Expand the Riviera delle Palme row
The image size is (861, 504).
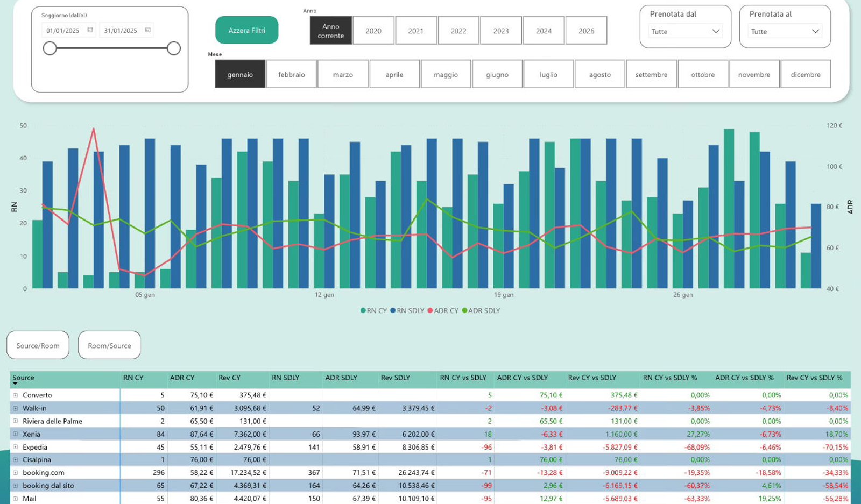(x=16, y=421)
